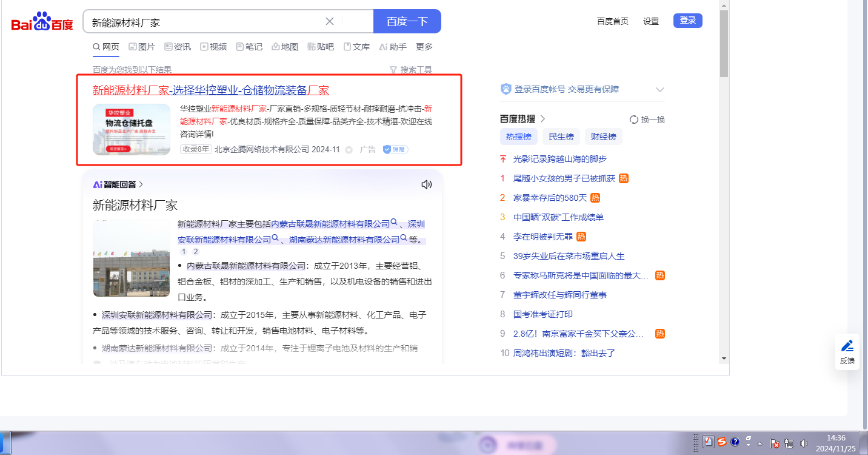Expand the 登录百度帐号 banner chevron

(660, 90)
